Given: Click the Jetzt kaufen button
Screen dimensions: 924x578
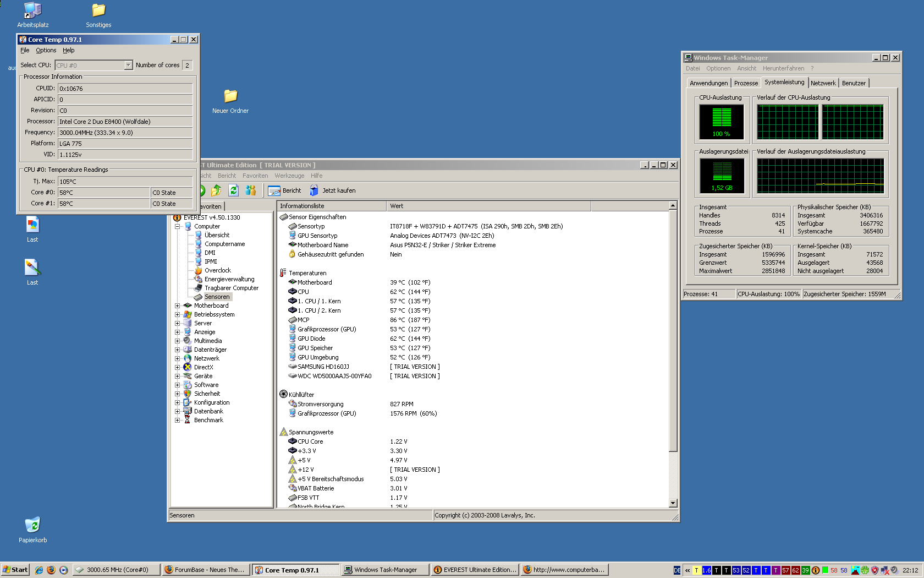Looking at the screenshot, I should point(332,190).
